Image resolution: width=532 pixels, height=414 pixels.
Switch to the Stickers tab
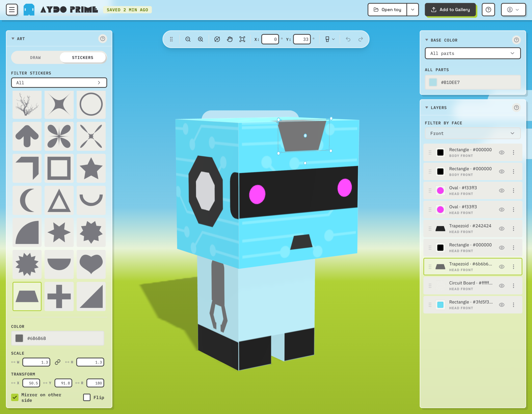(83, 58)
